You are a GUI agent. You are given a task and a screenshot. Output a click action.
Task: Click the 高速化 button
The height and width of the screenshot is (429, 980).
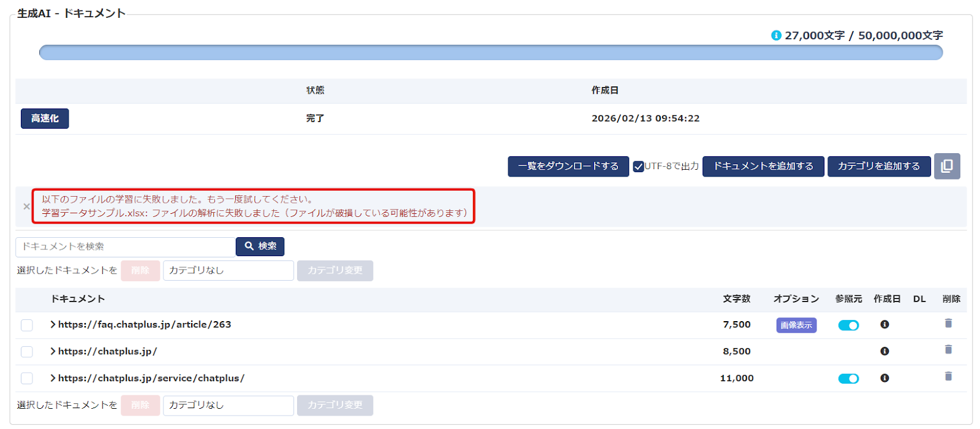[x=45, y=118]
